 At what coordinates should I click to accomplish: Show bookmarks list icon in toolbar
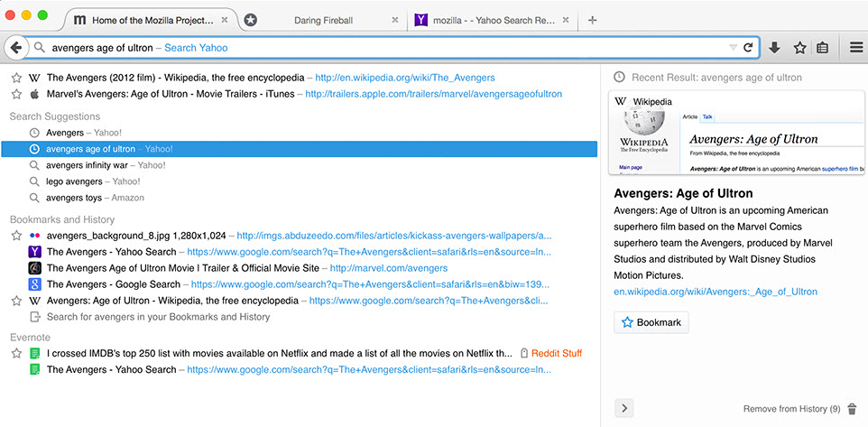(823, 48)
